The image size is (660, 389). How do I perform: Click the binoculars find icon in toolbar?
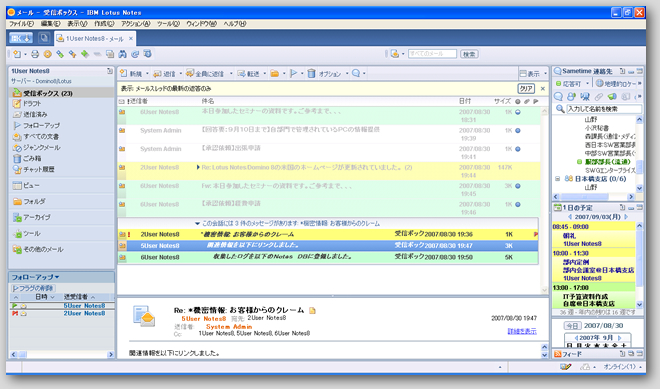point(122,54)
